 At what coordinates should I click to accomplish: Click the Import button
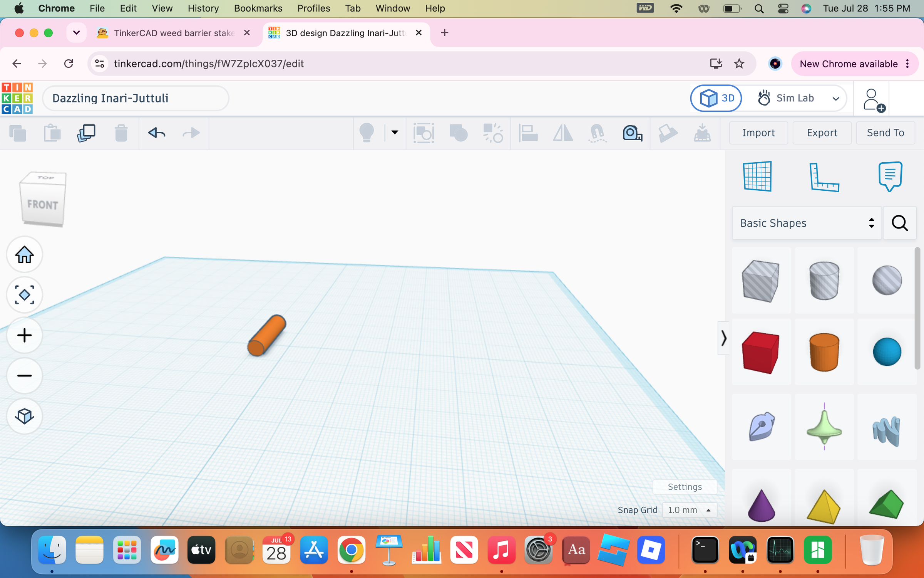click(x=758, y=133)
